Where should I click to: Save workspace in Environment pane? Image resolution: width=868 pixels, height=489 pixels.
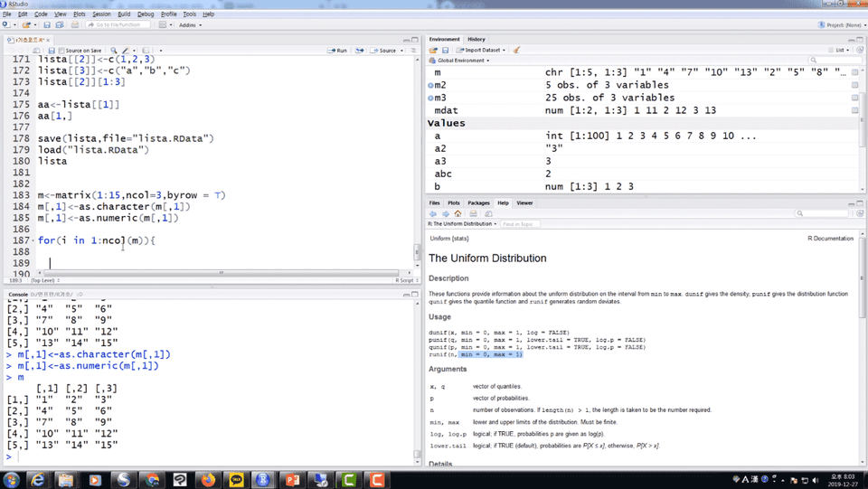point(445,50)
